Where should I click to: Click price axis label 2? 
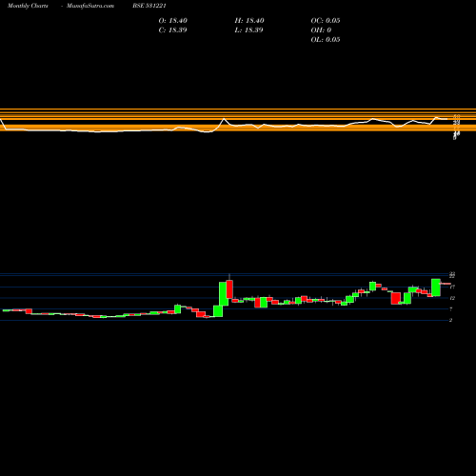pyautogui.click(x=450, y=320)
